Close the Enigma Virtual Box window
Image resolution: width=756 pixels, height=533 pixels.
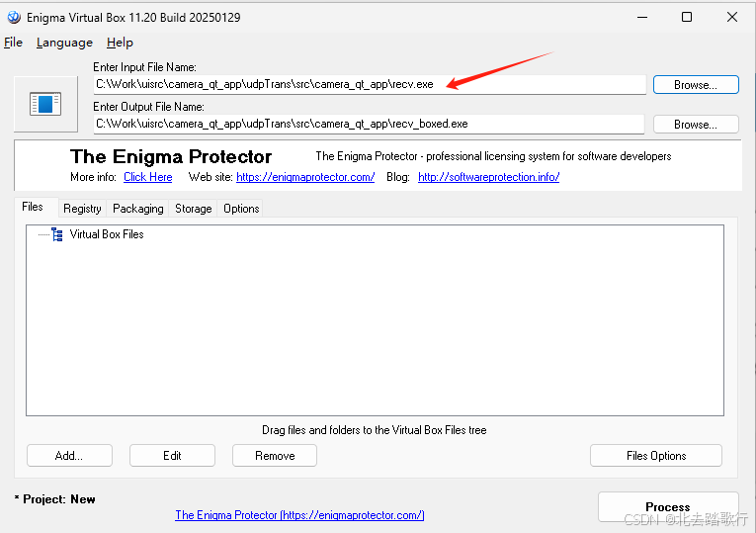732,18
